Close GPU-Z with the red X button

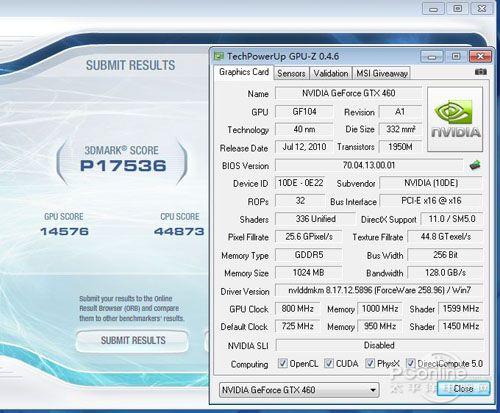click(480, 56)
